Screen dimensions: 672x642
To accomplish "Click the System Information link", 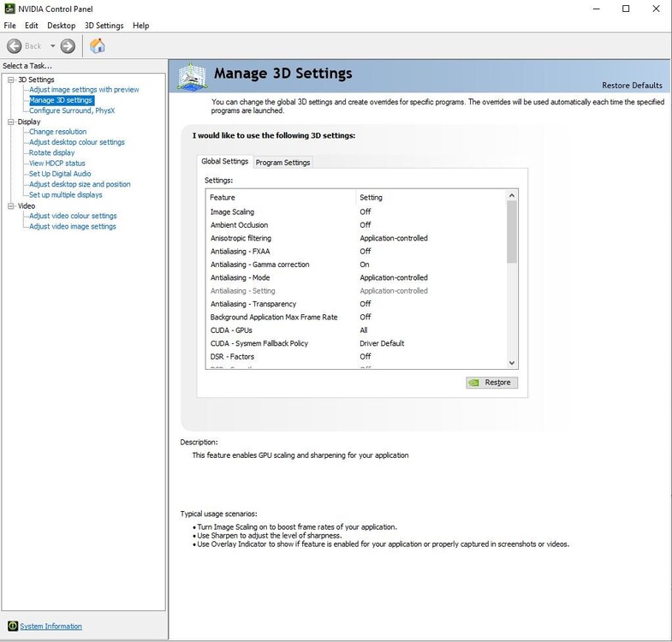I will (x=51, y=626).
